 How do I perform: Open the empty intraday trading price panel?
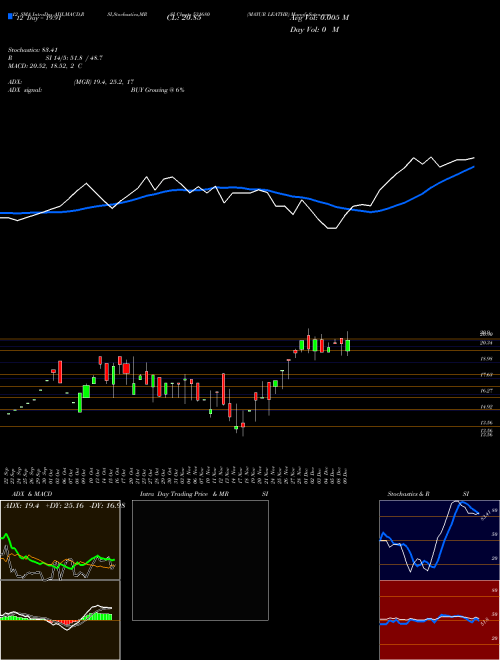point(200,560)
